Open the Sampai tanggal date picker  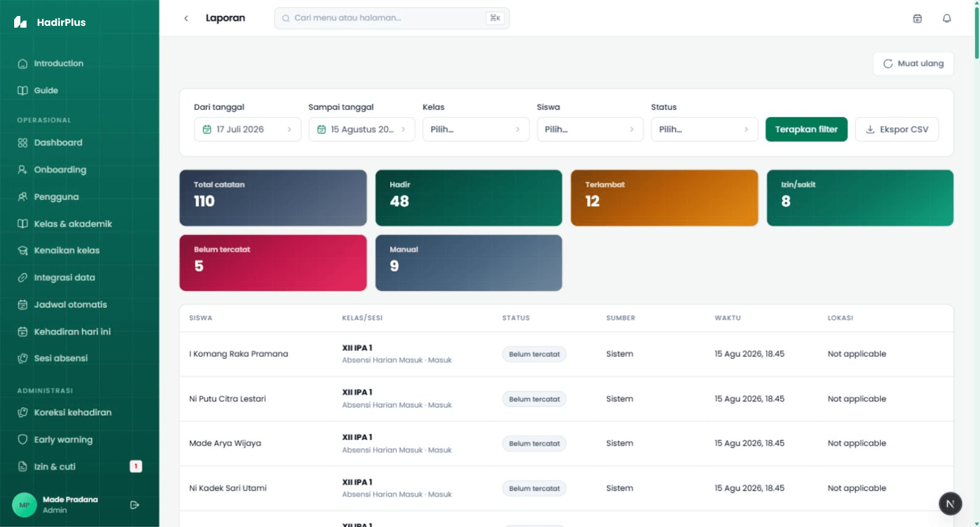coord(362,129)
